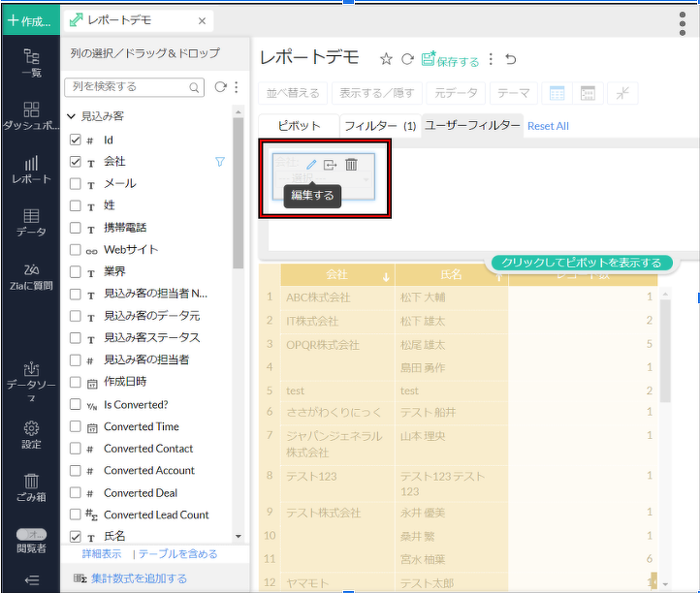Click the Reset All link

pyautogui.click(x=548, y=126)
